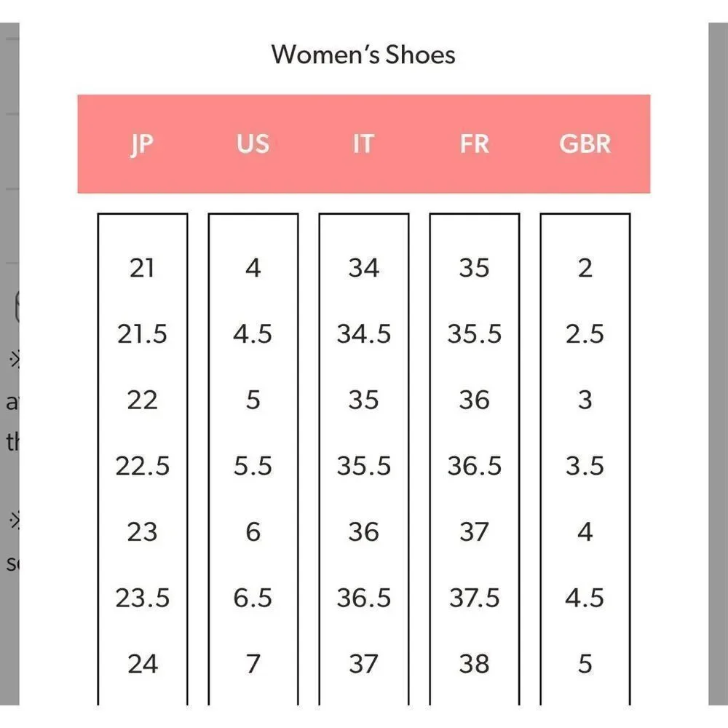Image resolution: width=728 pixels, height=728 pixels.
Task: Select IT size 36.5
Action: [364, 598]
